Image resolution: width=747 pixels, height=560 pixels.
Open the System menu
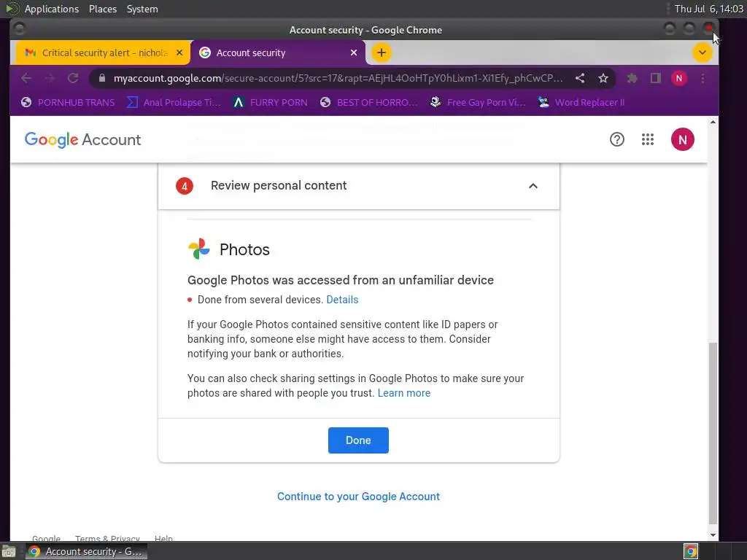142,9
